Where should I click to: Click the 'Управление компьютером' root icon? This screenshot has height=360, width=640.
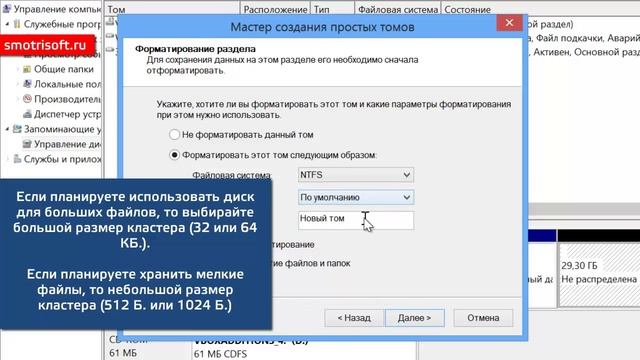point(7,9)
